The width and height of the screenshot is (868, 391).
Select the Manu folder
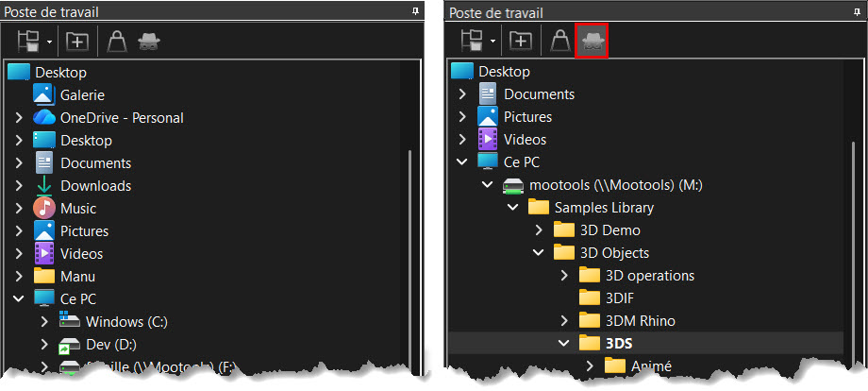coord(77,277)
